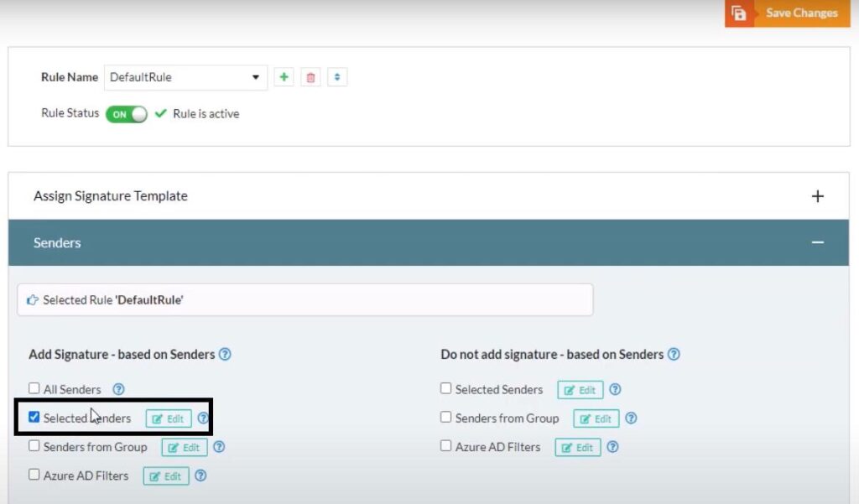Uncheck the Selected Senders checkbox
The image size is (859, 504).
point(34,418)
